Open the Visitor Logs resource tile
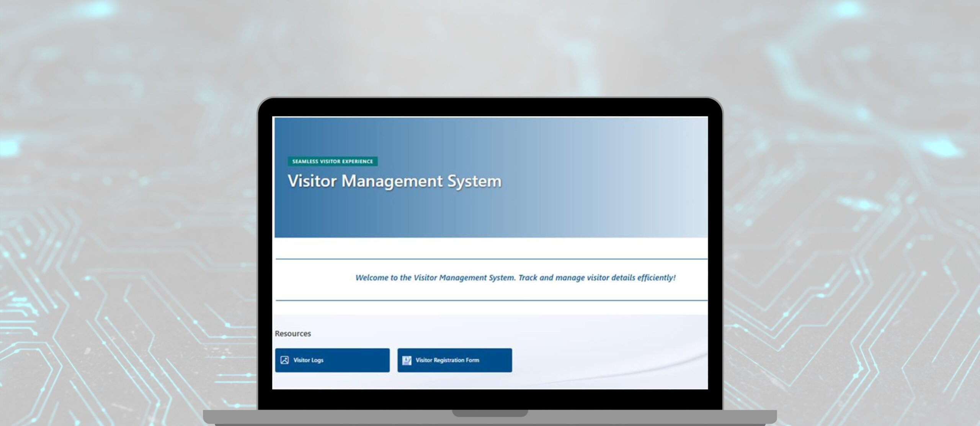 (332, 360)
